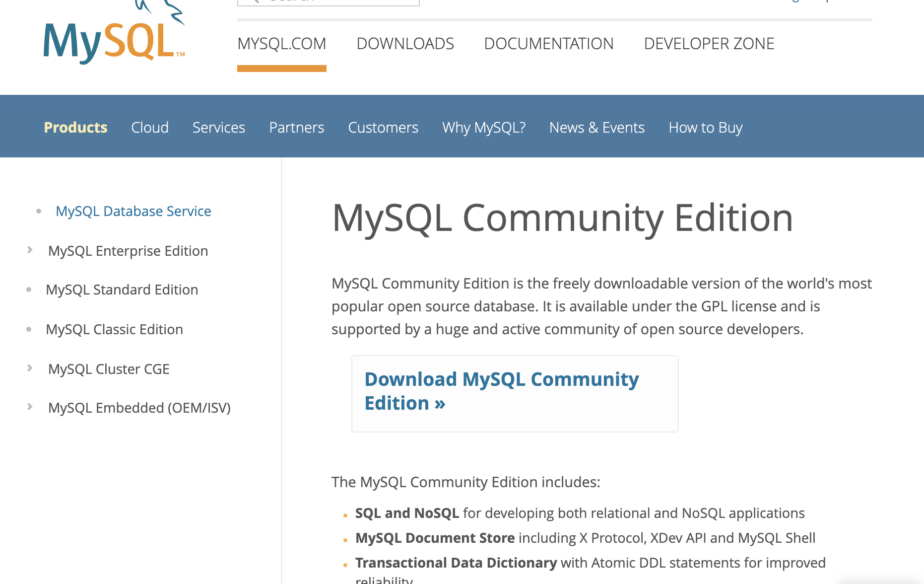This screenshot has width=924, height=584.
Task: Click inside the Search input field
Action: (x=329, y=2)
